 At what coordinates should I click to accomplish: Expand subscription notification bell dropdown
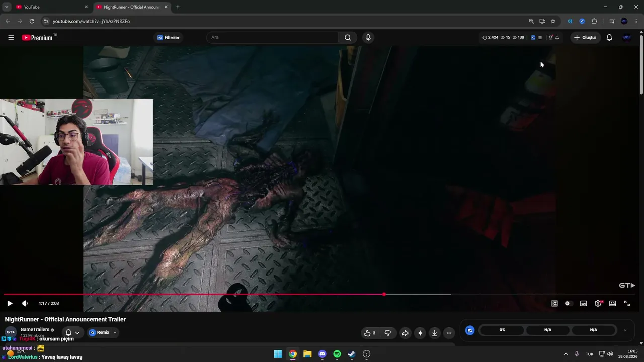coord(72,332)
